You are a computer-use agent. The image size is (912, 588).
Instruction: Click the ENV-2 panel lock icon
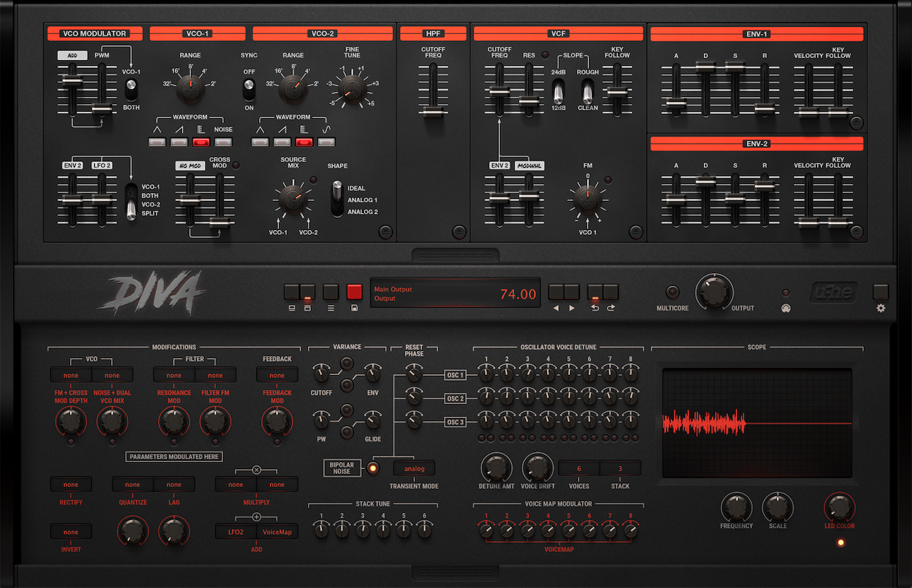click(x=856, y=231)
